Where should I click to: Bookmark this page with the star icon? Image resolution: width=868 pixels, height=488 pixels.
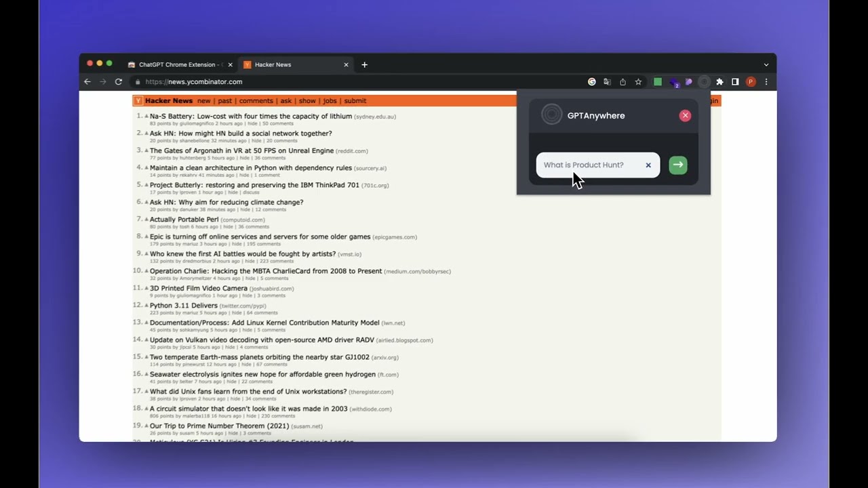coord(638,82)
